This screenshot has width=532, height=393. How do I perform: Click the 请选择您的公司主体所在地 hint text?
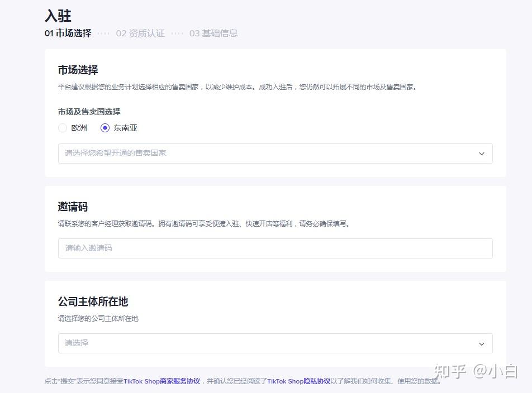coord(98,318)
